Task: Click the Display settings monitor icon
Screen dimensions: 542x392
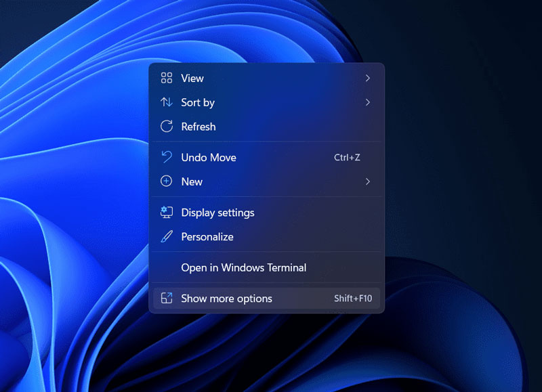Action: coord(166,213)
